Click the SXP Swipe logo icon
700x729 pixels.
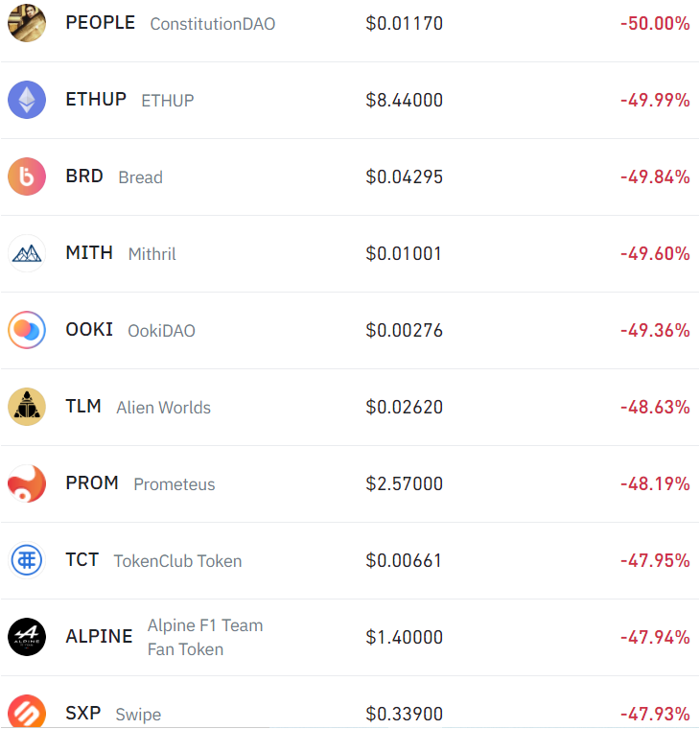[27, 712]
